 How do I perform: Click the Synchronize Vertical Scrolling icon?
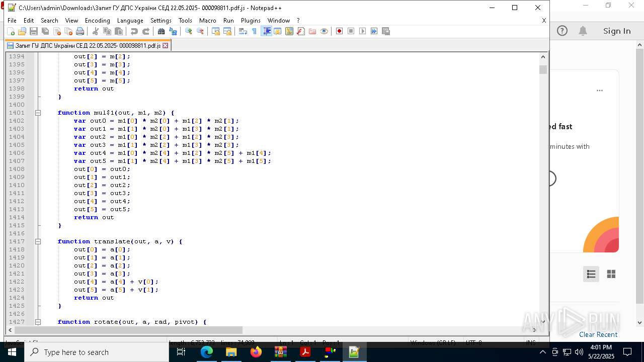coord(216,31)
